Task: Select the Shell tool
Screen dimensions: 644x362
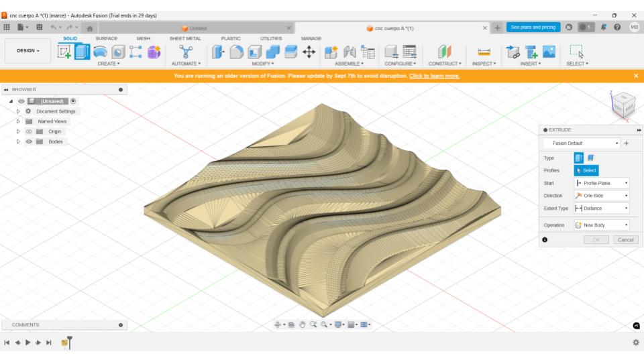Action: click(255, 52)
